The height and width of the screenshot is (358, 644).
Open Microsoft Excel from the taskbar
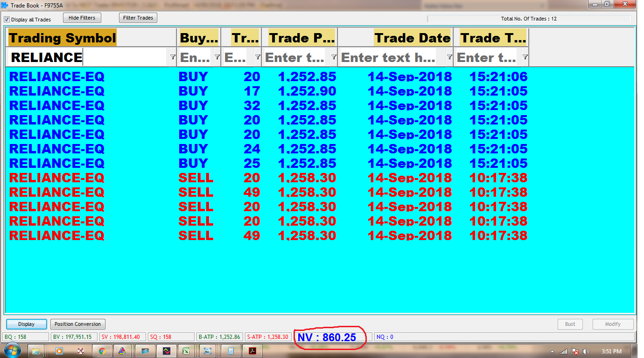[x=185, y=351]
